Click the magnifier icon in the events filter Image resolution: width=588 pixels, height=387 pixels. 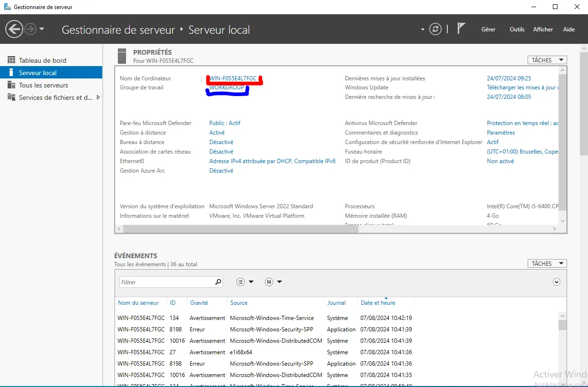[218, 281]
